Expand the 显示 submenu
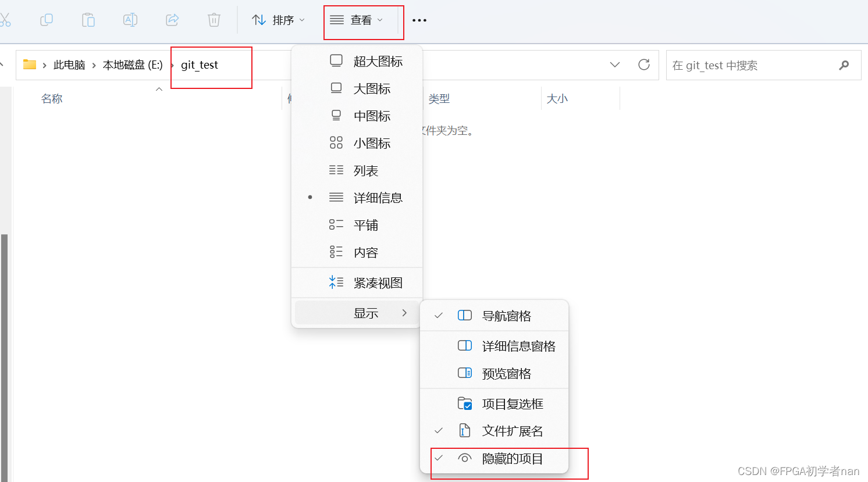Viewport: 868px width, 482px height. [357, 313]
